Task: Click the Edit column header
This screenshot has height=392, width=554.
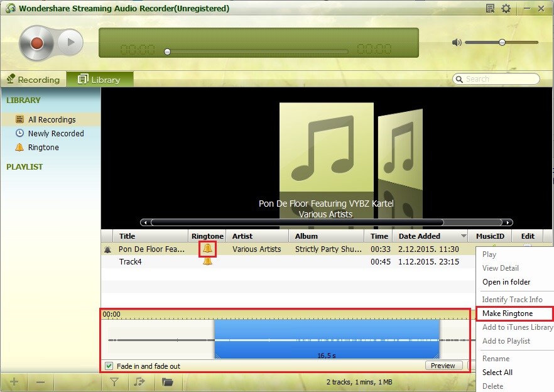Action: pyautogui.click(x=528, y=236)
